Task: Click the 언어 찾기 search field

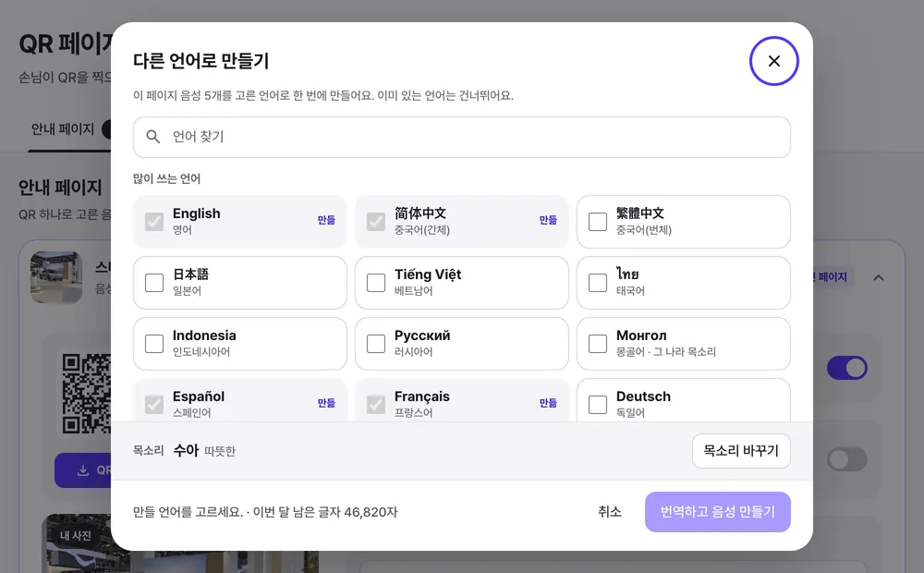Action: pos(461,137)
